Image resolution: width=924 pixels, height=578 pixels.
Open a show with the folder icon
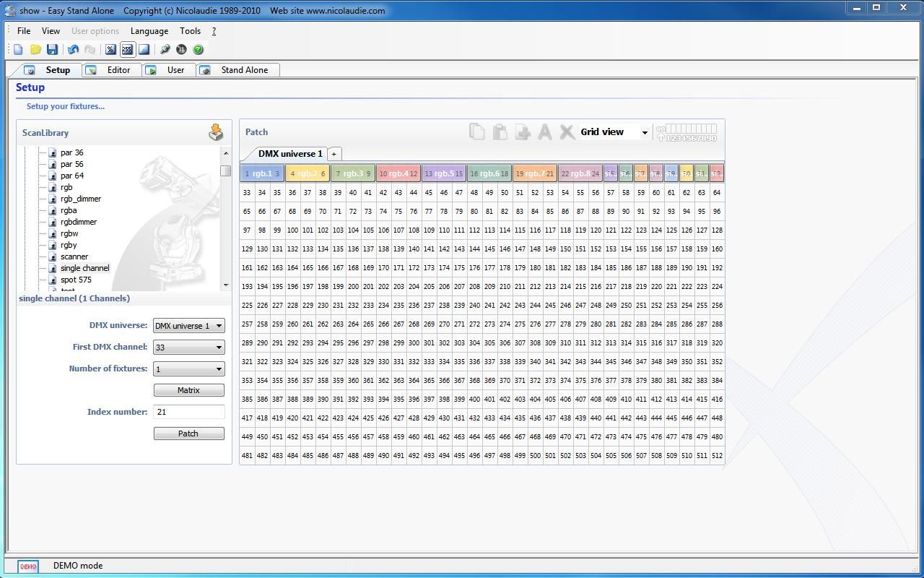click(35, 50)
